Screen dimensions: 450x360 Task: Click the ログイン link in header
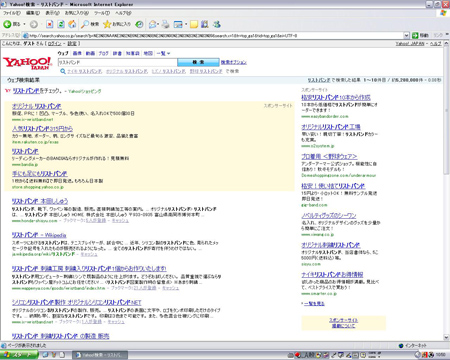pyautogui.click(x=55, y=43)
